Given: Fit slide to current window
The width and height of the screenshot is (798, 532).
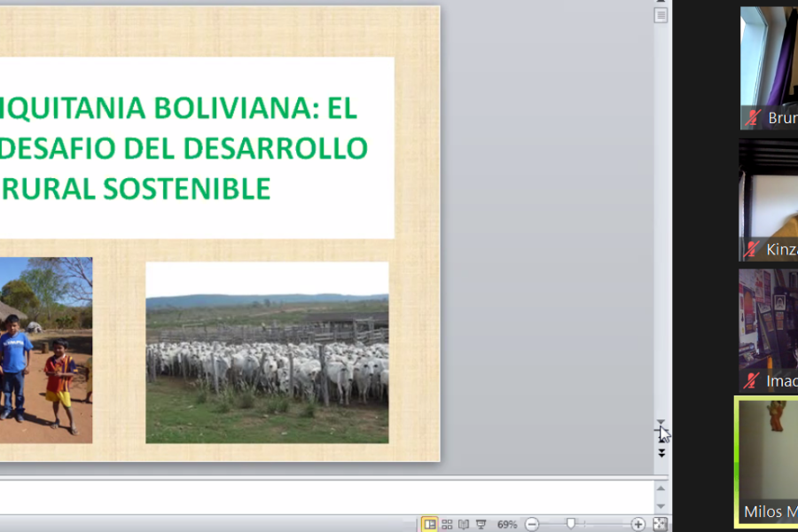Looking at the screenshot, I should coord(661,524).
